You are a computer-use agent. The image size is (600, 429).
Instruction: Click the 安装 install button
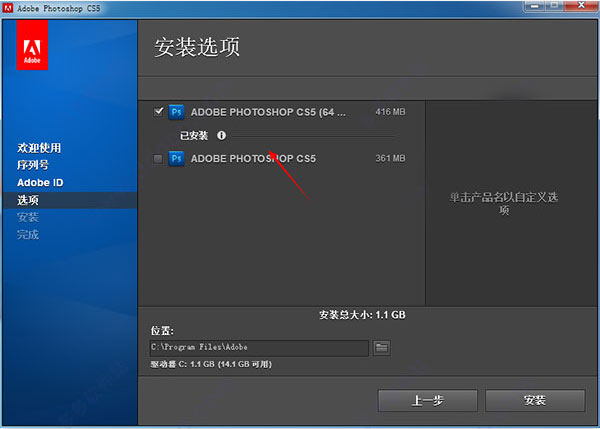[535, 400]
